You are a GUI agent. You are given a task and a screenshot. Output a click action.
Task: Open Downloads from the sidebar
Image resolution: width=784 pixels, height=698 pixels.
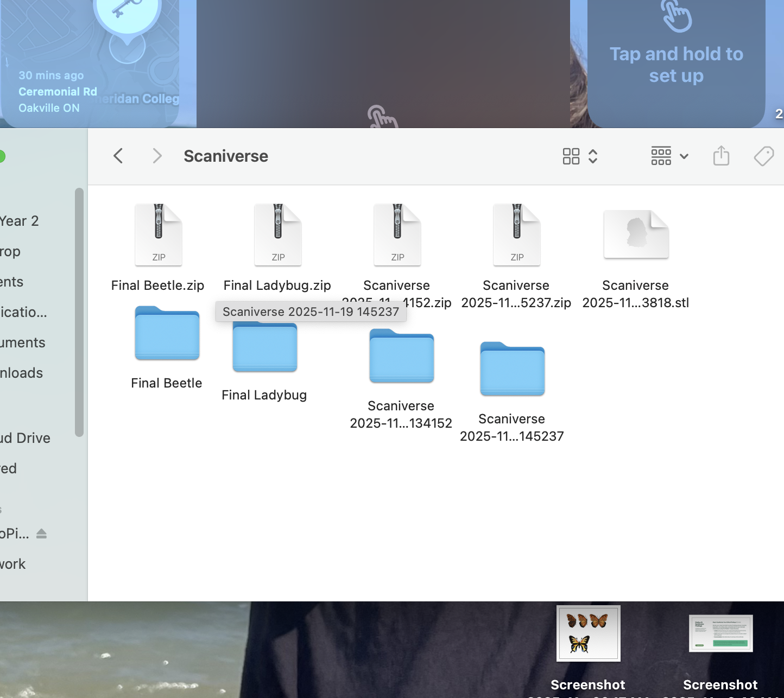(x=22, y=373)
